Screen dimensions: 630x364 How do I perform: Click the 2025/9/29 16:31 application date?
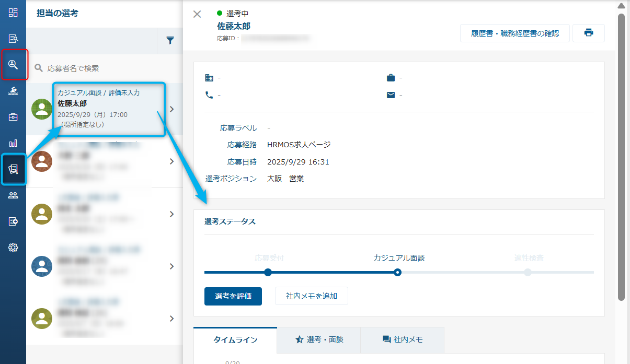298,162
